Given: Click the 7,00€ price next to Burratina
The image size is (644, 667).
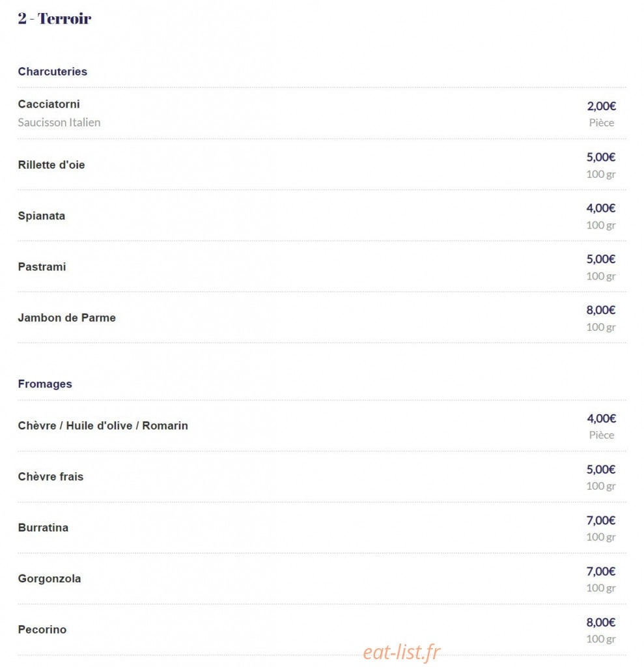Looking at the screenshot, I should tap(600, 520).
